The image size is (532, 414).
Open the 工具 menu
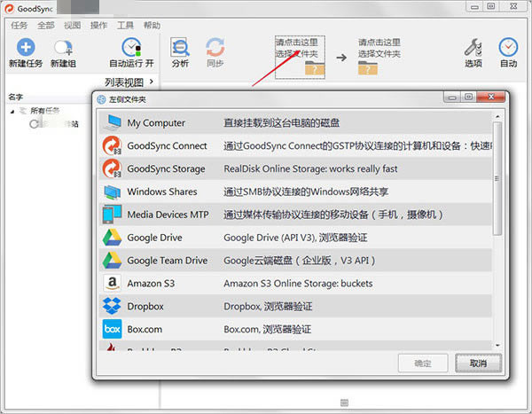[x=125, y=25]
